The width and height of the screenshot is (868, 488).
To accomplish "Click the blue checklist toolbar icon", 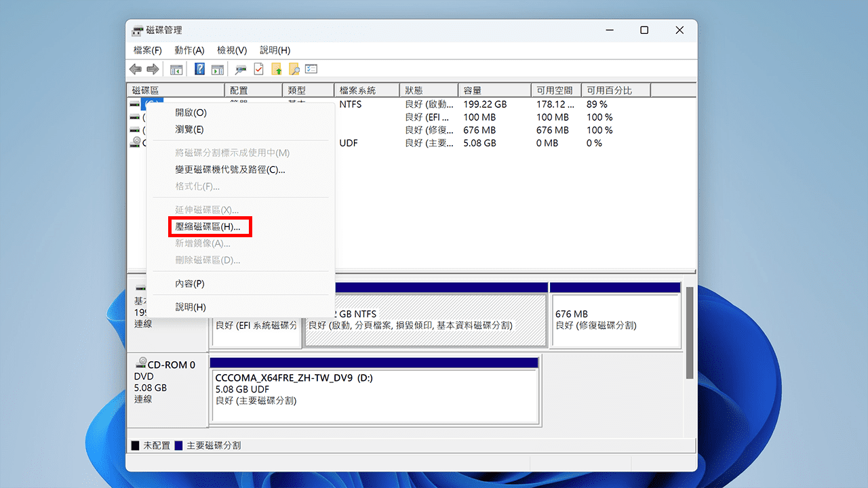I will (311, 68).
